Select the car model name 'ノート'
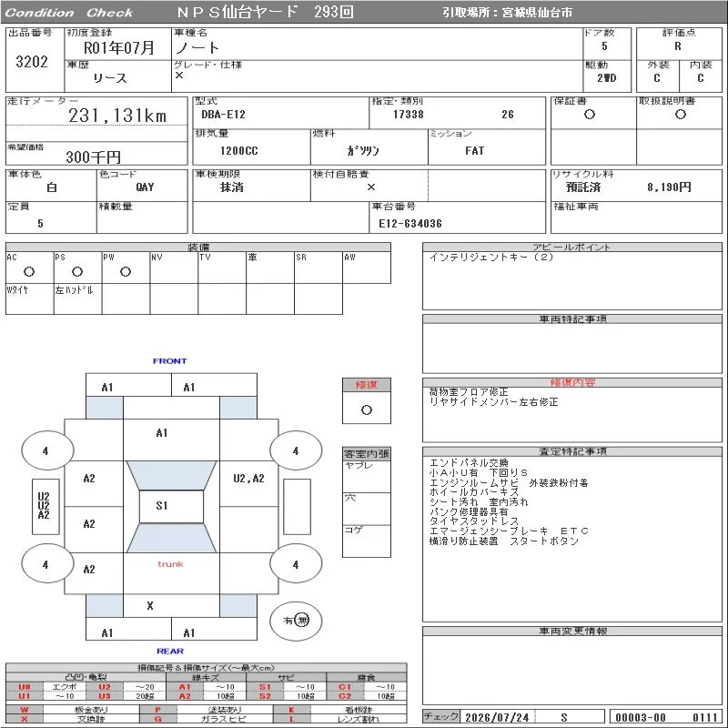This screenshot has width=728, height=728. [197, 47]
